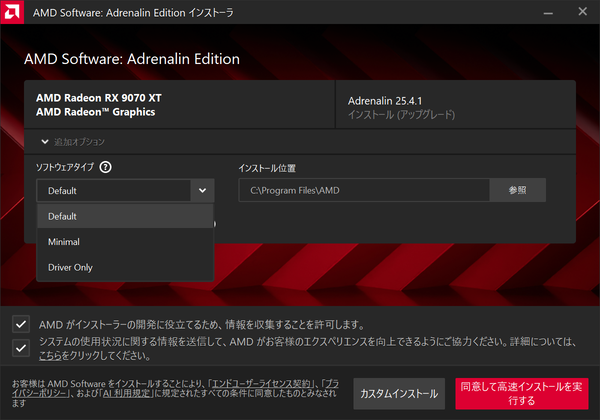Uncheck the system usage information checkbox
600x420 pixels.
(21, 348)
